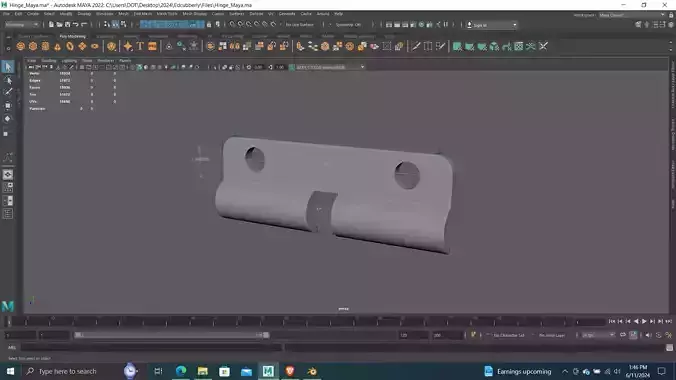Activate the Move tool in toolbox
Viewport: 676px width, 380px height.
8,105
